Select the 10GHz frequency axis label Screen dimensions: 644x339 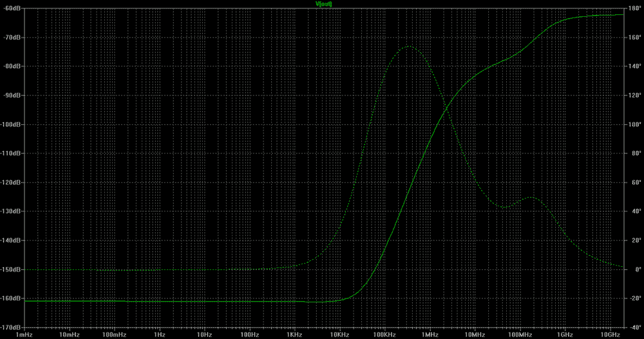(x=610, y=335)
